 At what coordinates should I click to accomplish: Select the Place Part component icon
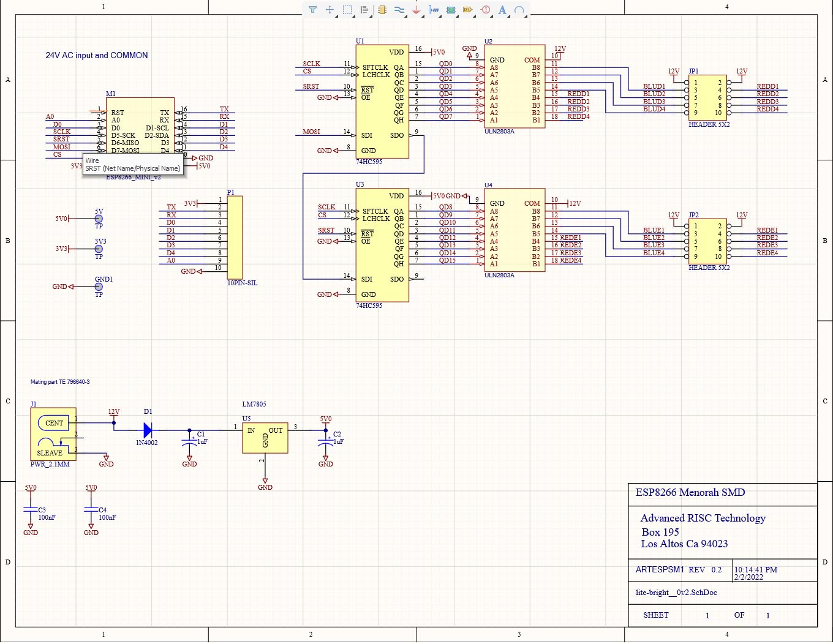coord(382,10)
